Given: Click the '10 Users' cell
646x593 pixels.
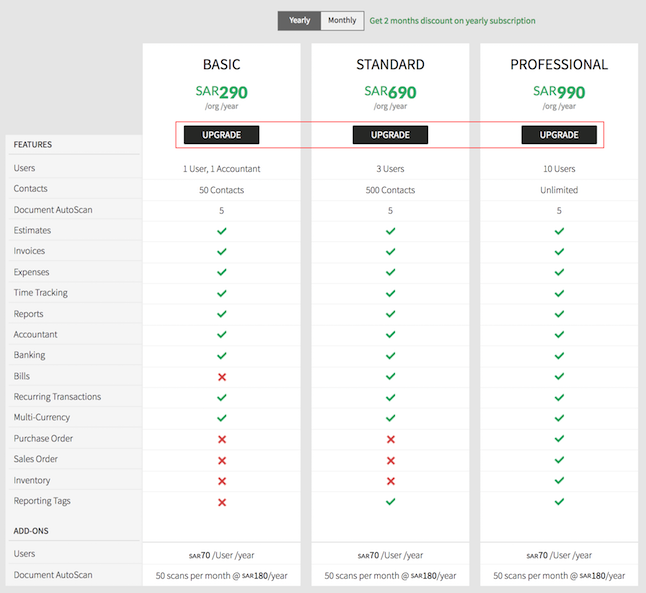Looking at the screenshot, I should click(x=559, y=169).
